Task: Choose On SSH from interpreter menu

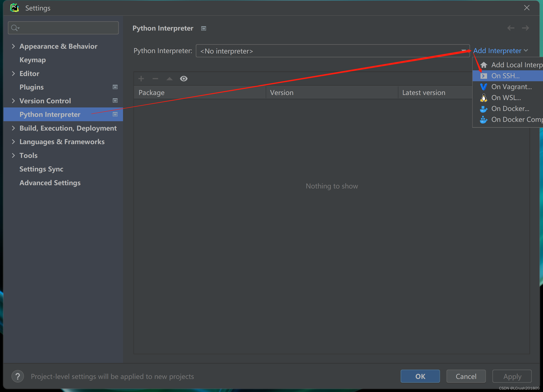Action: click(x=505, y=76)
